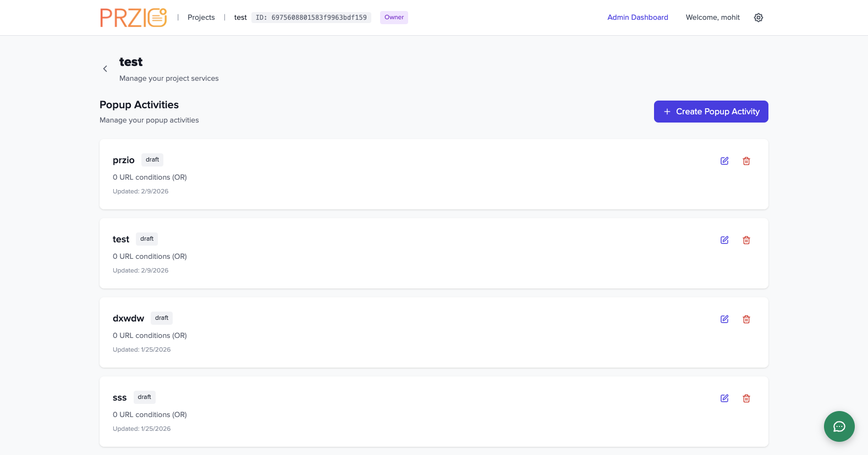Navigate to Projects in breadcrumb
This screenshot has width=868, height=455.
coord(201,18)
